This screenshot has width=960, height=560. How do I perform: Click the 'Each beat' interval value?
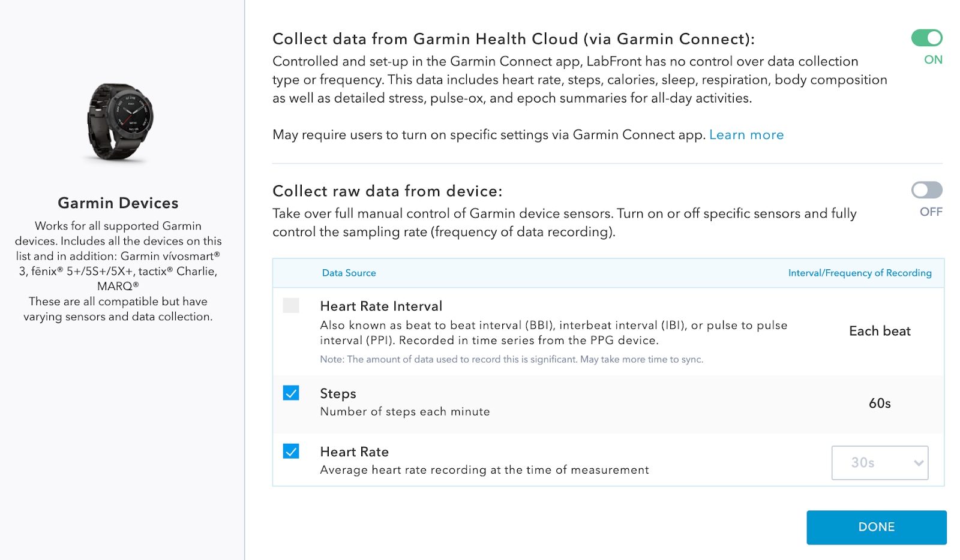(x=880, y=331)
